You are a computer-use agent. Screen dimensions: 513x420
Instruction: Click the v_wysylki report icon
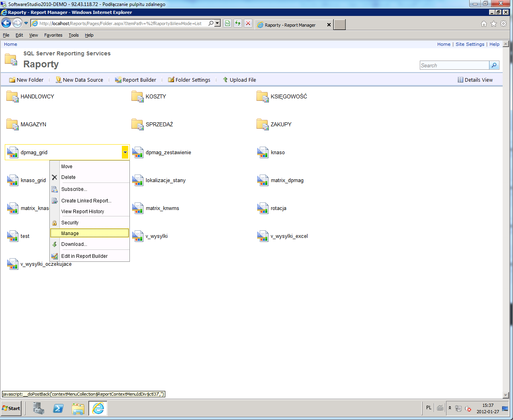138,236
